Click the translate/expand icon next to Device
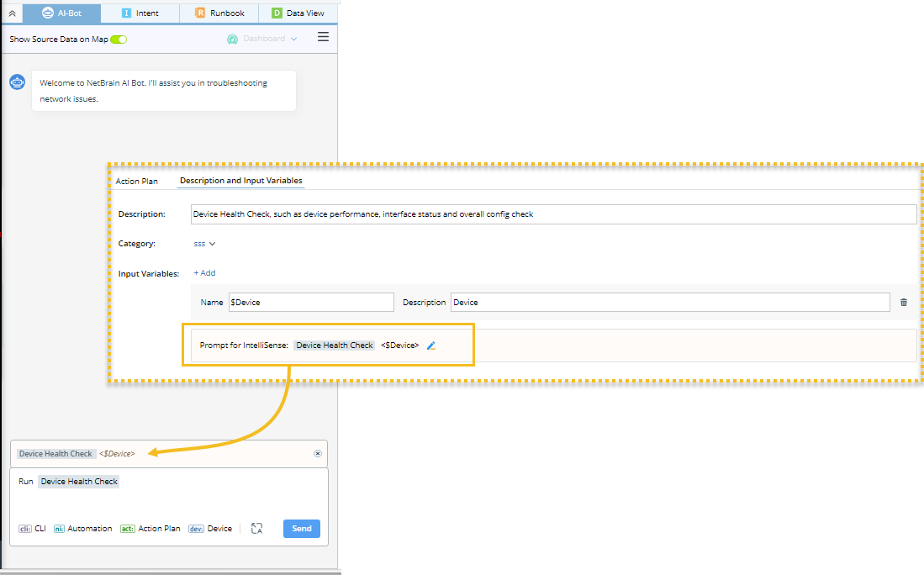Image resolution: width=924 pixels, height=575 pixels. point(256,529)
